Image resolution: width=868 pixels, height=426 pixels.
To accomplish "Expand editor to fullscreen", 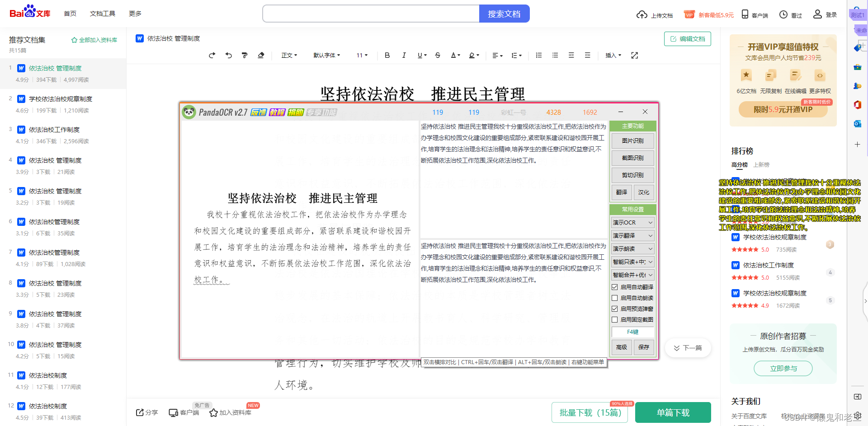I will 635,55.
